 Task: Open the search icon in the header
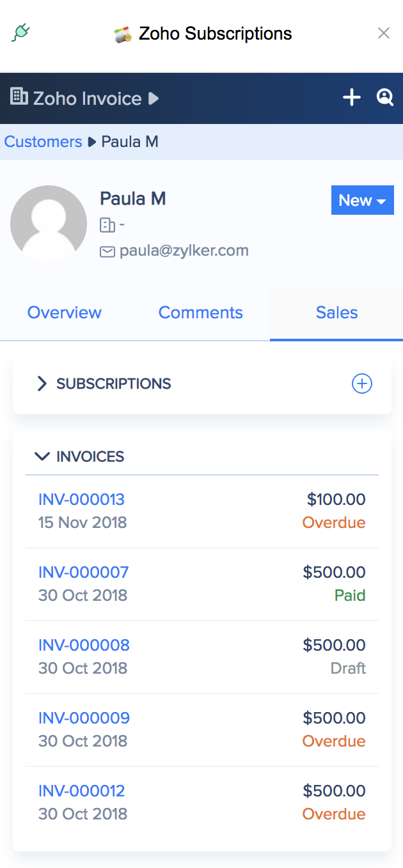(384, 98)
